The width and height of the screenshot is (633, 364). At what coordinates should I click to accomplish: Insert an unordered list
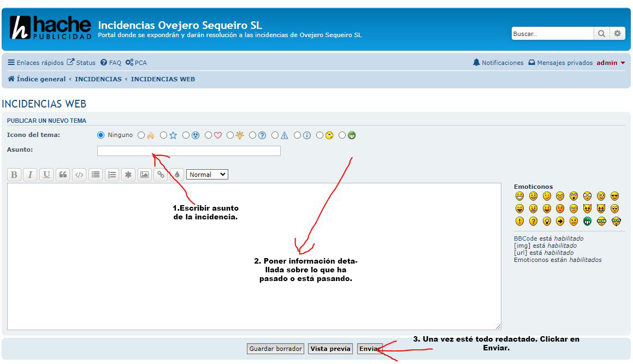pos(96,175)
